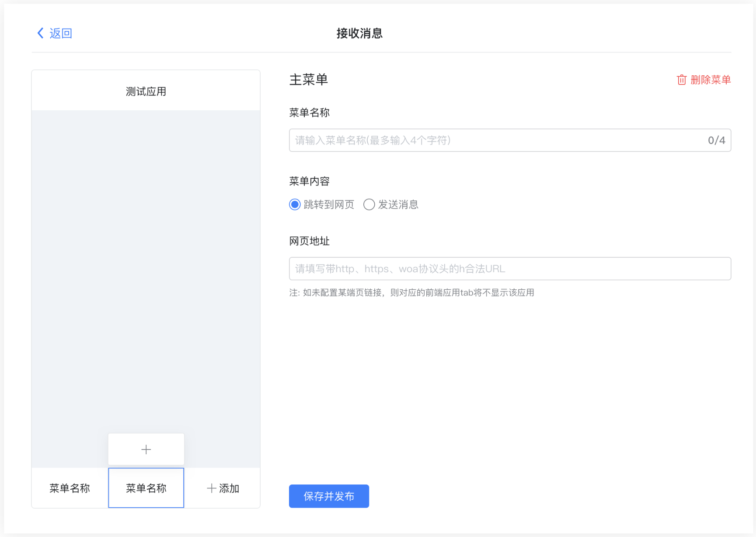
Task: Enable sending messages instead of jumping to webpage
Action: click(391, 204)
